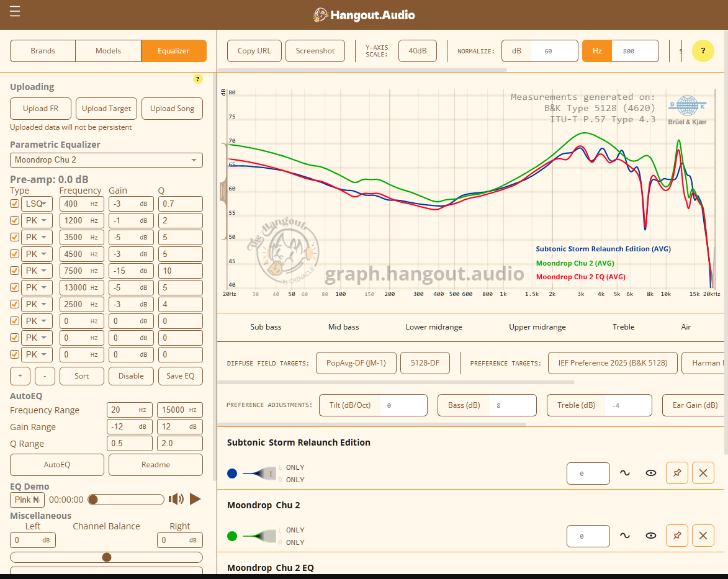
Task: Click baseline wave icon for Subtonic Storm
Action: pos(624,473)
